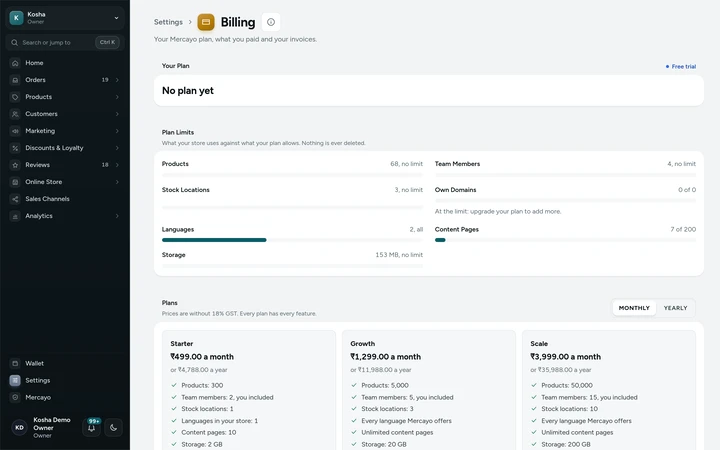Click the Online Store icon

[15, 182]
